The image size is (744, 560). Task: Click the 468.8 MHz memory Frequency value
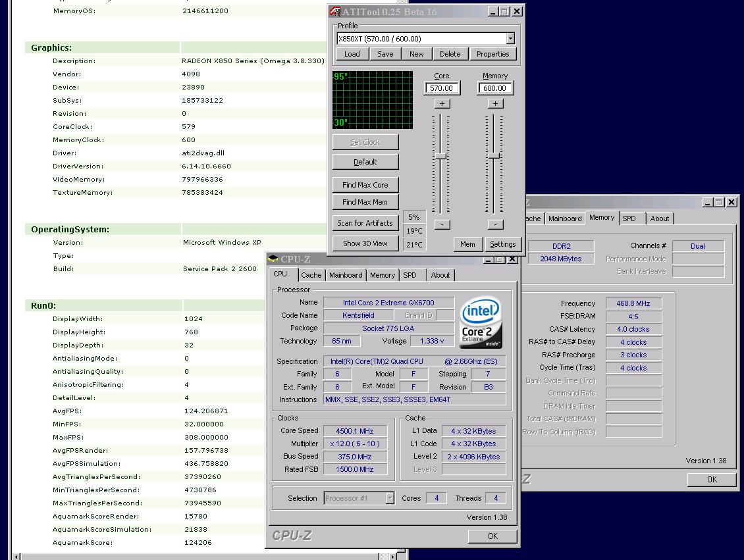(633, 303)
